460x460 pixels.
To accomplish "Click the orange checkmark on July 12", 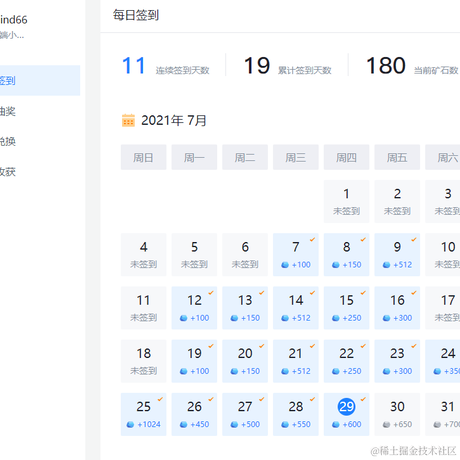I will pos(211,293).
